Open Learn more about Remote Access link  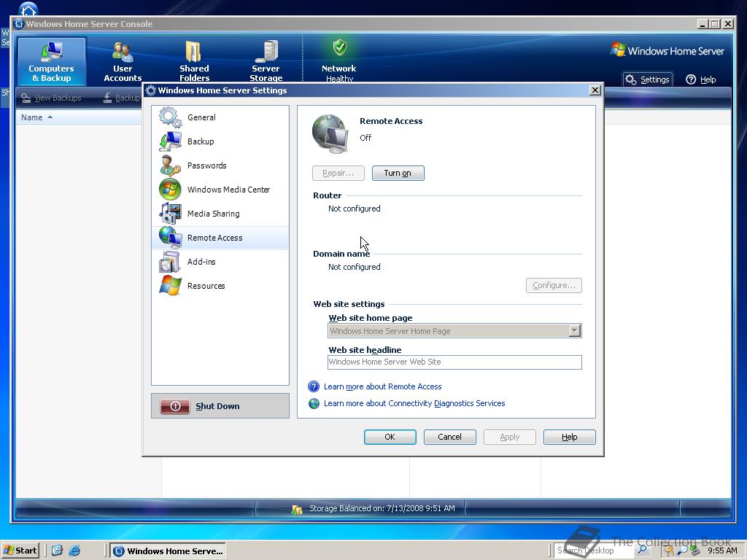(382, 386)
